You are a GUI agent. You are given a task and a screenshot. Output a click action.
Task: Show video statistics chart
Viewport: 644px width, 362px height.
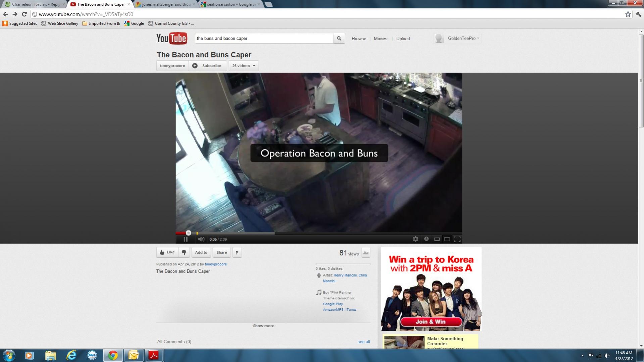366,253
